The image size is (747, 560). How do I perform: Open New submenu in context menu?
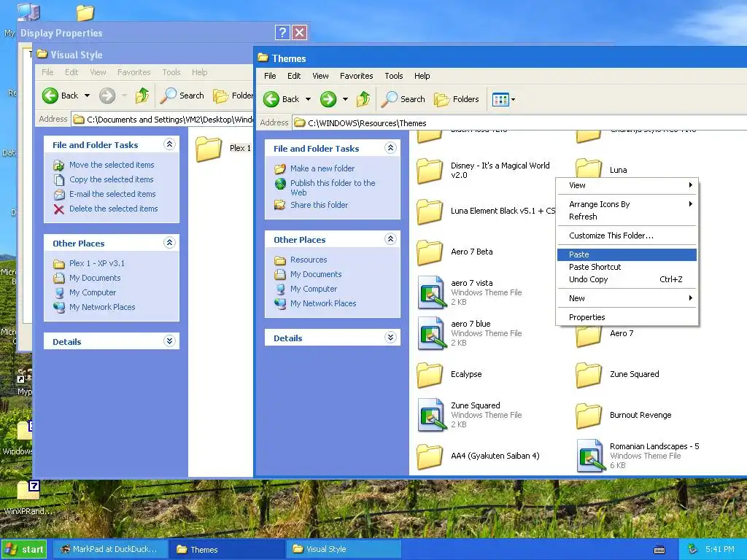click(x=627, y=298)
